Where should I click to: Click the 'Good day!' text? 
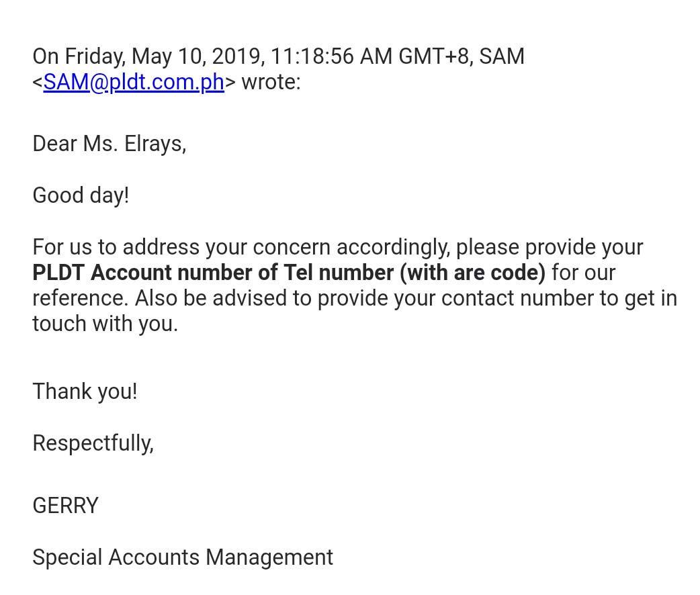coord(81,195)
